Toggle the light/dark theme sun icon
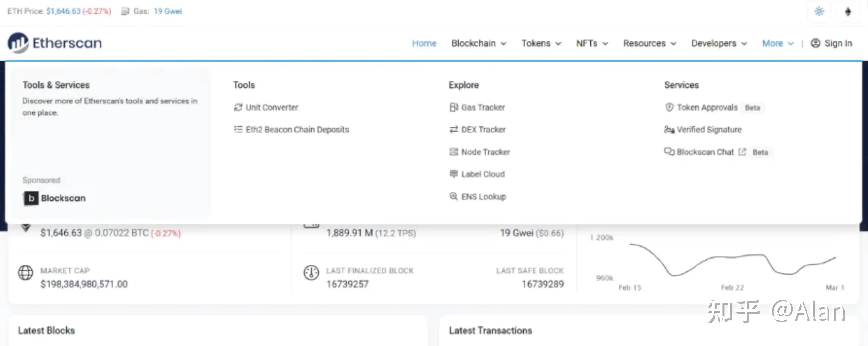This screenshot has height=346, width=868. tap(819, 11)
